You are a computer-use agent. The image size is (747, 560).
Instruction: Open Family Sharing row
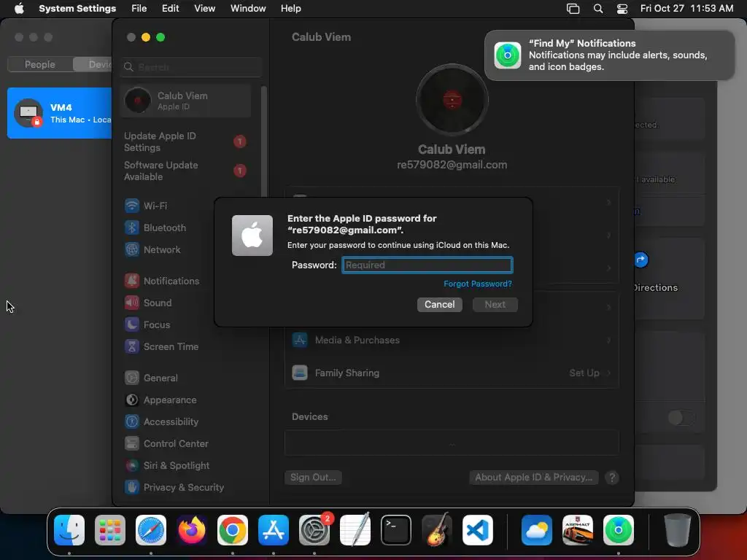click(452, 373)
